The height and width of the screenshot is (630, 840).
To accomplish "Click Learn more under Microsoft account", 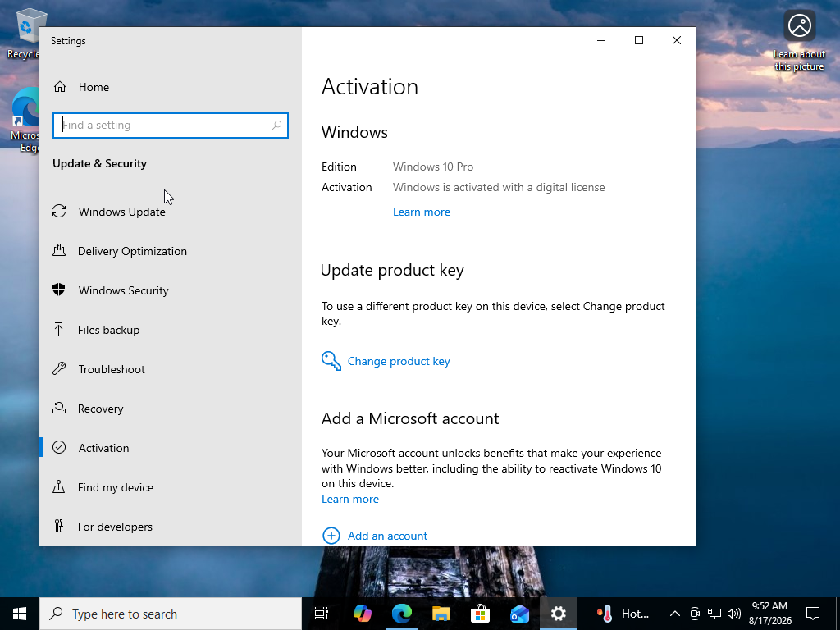I will point(349,499).
